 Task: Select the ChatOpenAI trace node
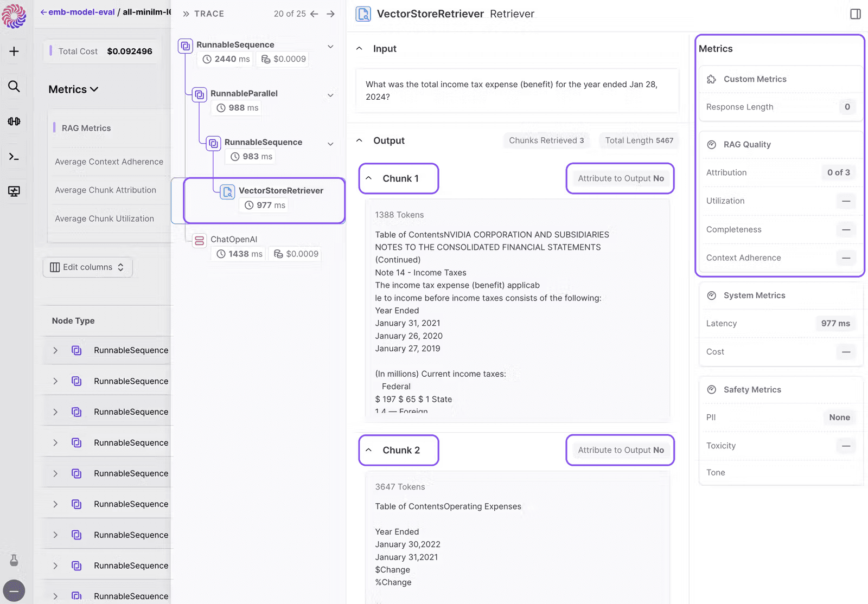point(234,240)
